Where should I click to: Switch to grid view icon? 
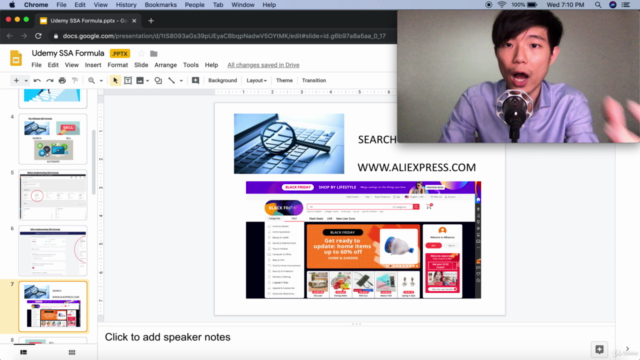(72, 352)
